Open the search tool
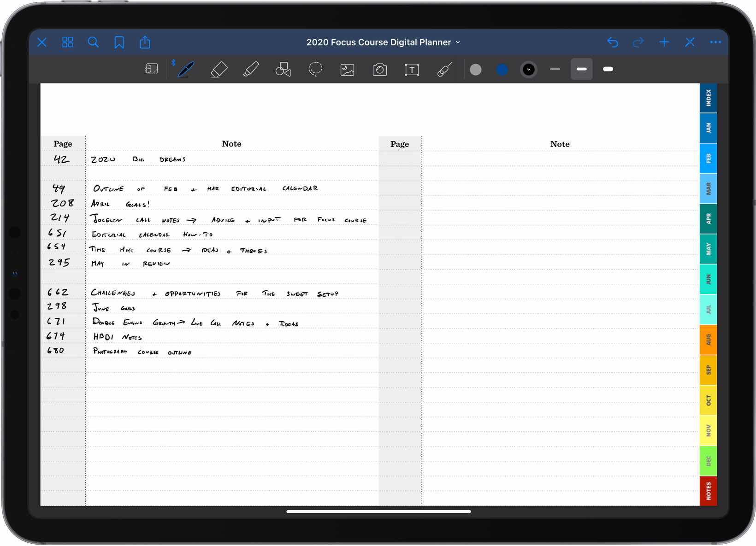The height and width of the screenshot is (546, 756). pyautogui.click(x=93, y=42)
